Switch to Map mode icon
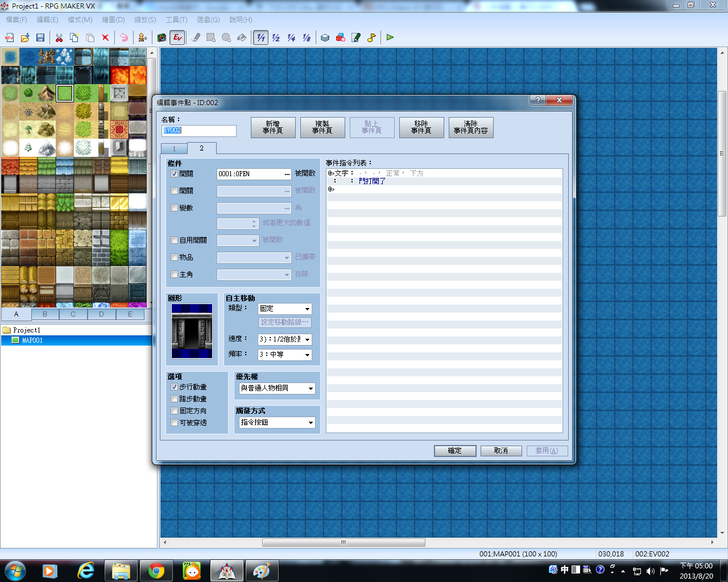Screen dimensions: 728x582 [162, 38]
